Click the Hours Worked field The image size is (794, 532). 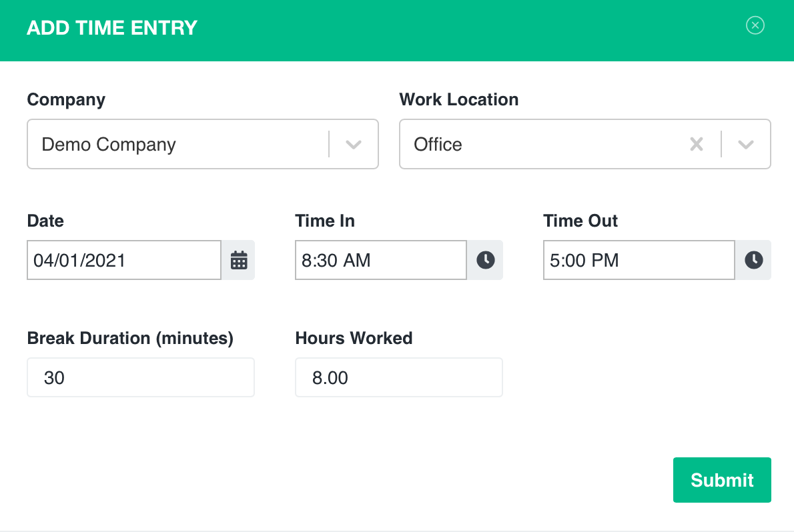(x=398, y=377)
